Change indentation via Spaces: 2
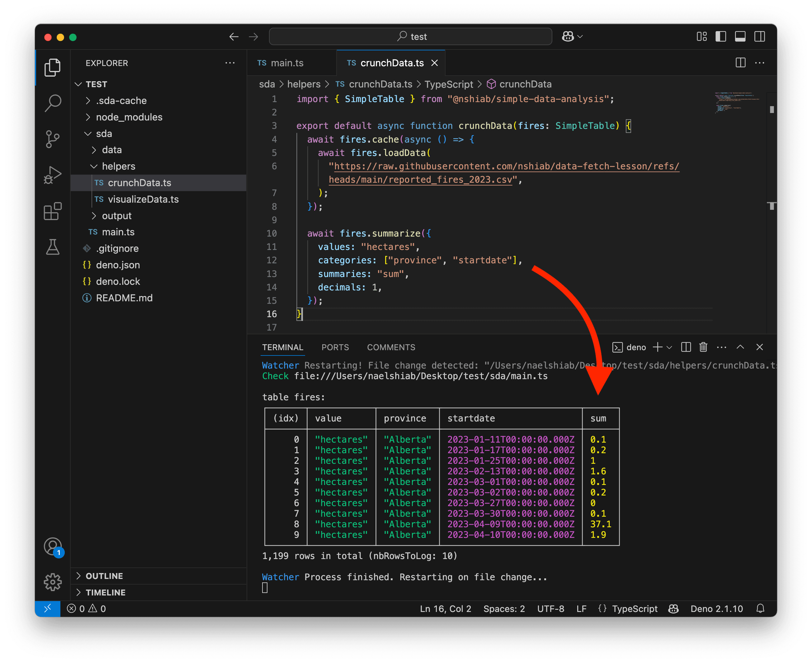The width and height of the screenshot is (812, 663). click(504, 609)
